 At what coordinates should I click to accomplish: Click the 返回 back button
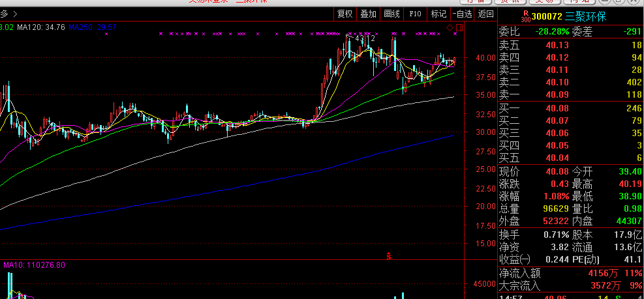click(x=486, y=14)
